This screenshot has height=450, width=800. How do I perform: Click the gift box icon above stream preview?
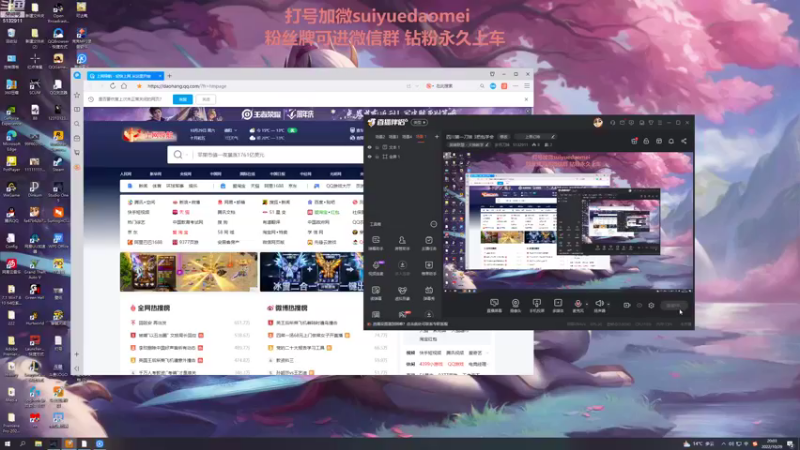click(x=634, y=141)
